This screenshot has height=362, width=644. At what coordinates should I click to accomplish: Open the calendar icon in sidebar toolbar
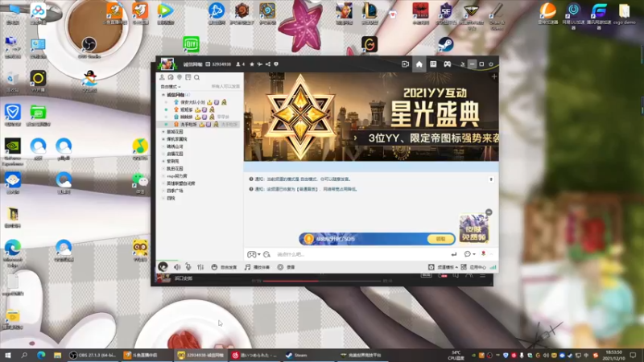(188, 77)
